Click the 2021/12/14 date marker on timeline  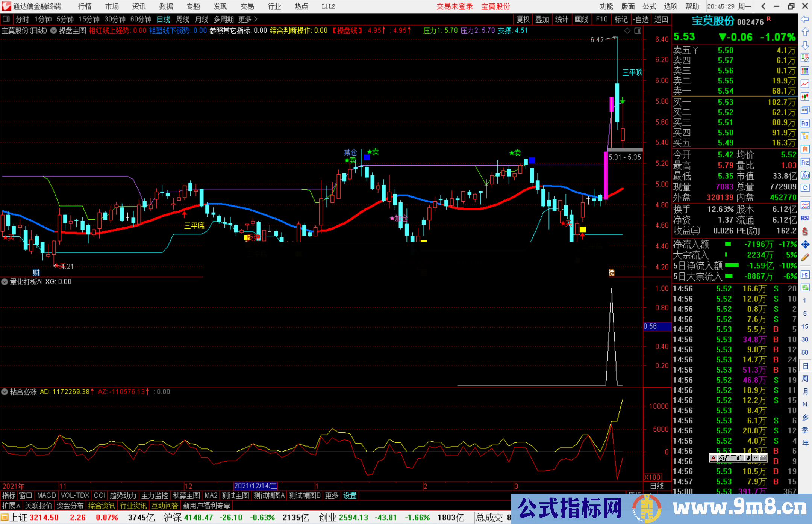click(x=255, y=486)
